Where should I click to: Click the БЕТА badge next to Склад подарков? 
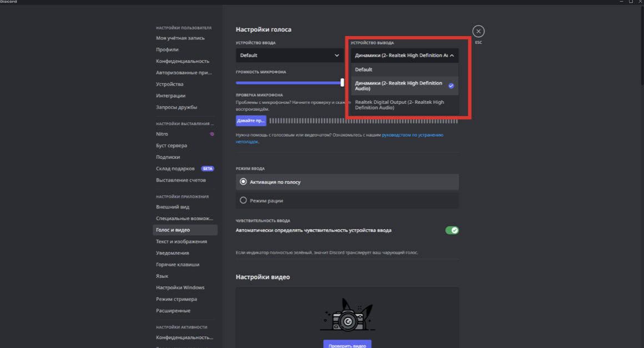(208, 168)
